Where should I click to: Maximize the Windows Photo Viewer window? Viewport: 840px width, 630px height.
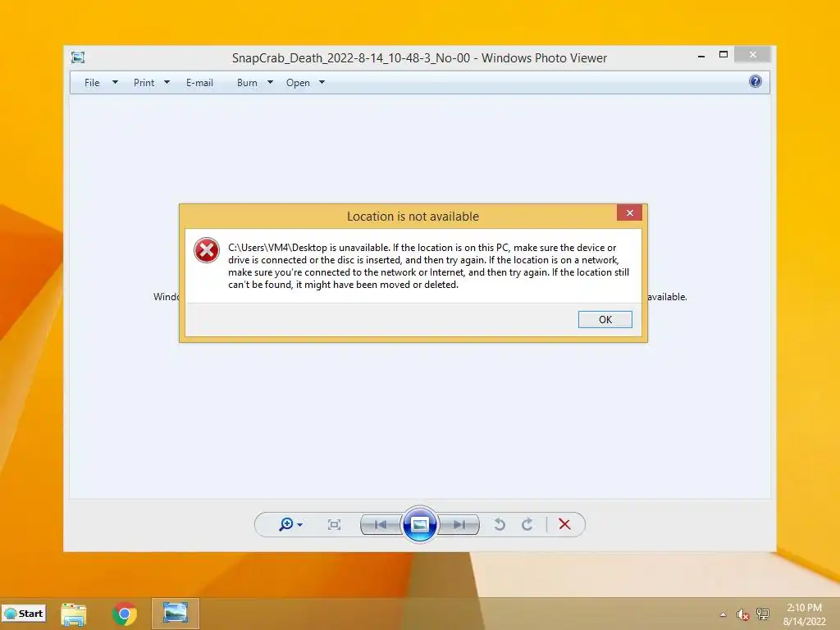click(x=724, y=55)
